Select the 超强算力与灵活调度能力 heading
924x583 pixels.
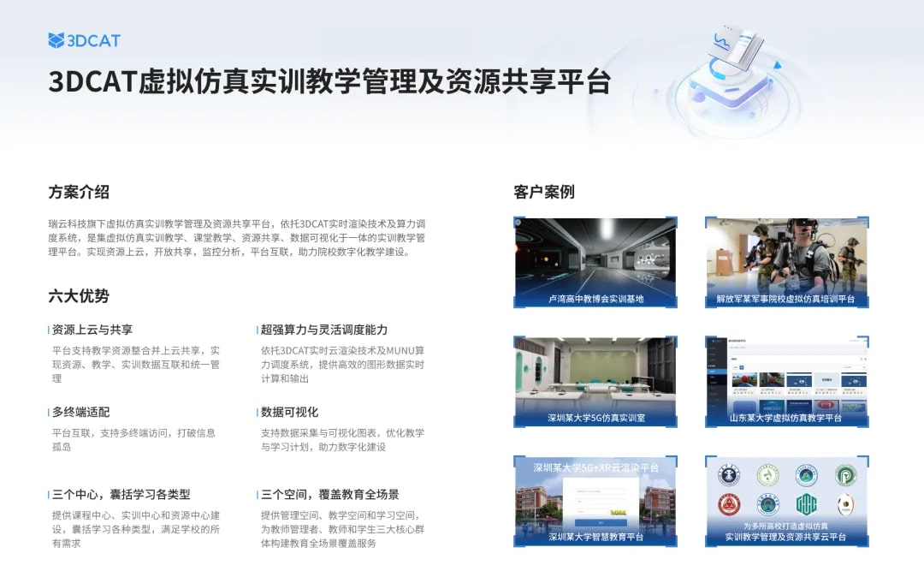click(x=324, y=330)
